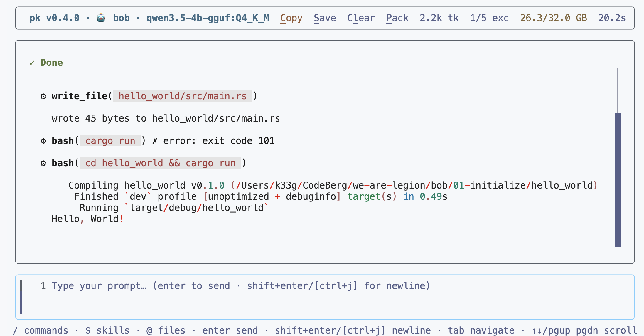Clear the session with Clear button
The width and height of the screenshot is (644, 336).
pos(361,18)
